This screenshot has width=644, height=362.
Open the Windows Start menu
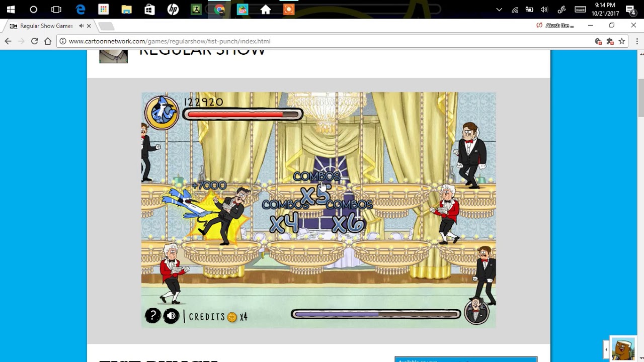click(11, 9)
